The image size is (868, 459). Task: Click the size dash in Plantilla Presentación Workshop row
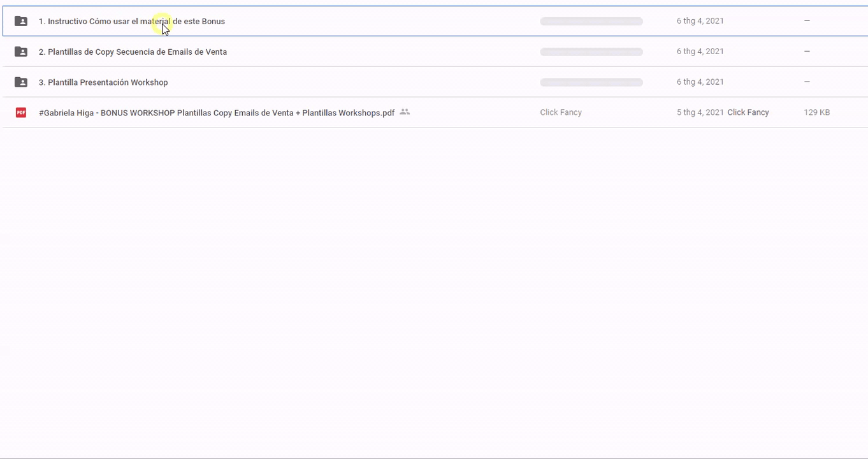point(807,82)
